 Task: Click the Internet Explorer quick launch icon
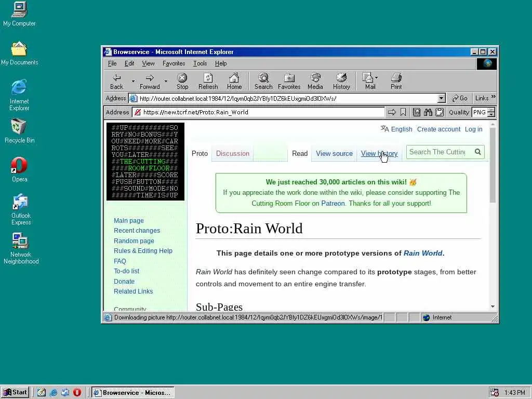[54, 392]
